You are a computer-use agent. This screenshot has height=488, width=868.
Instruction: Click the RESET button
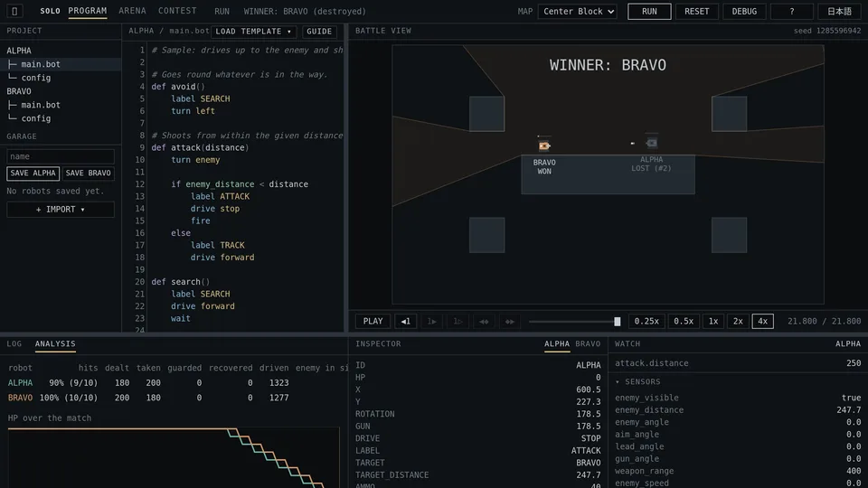coord(696,11)
